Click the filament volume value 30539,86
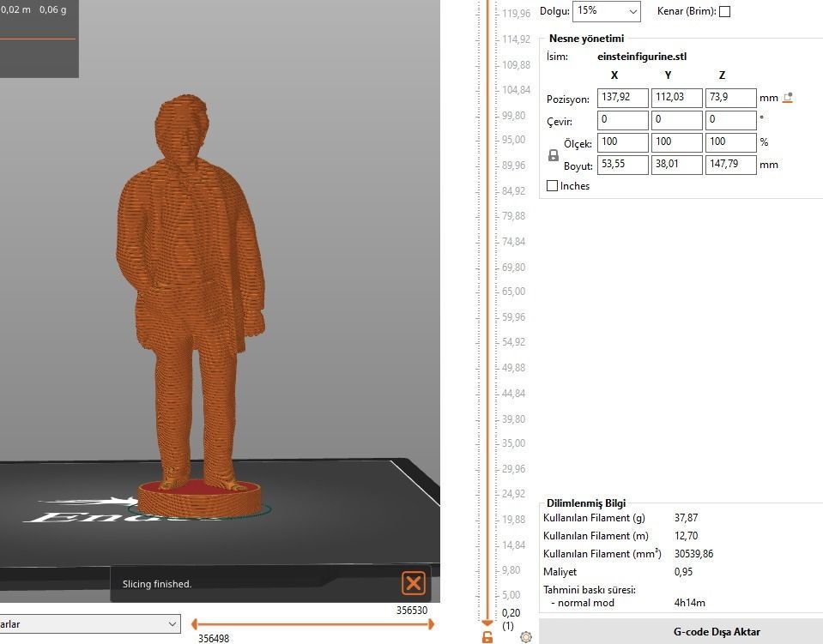The width and height of the screenshot is (823, 644). click(x=694, y=553)
